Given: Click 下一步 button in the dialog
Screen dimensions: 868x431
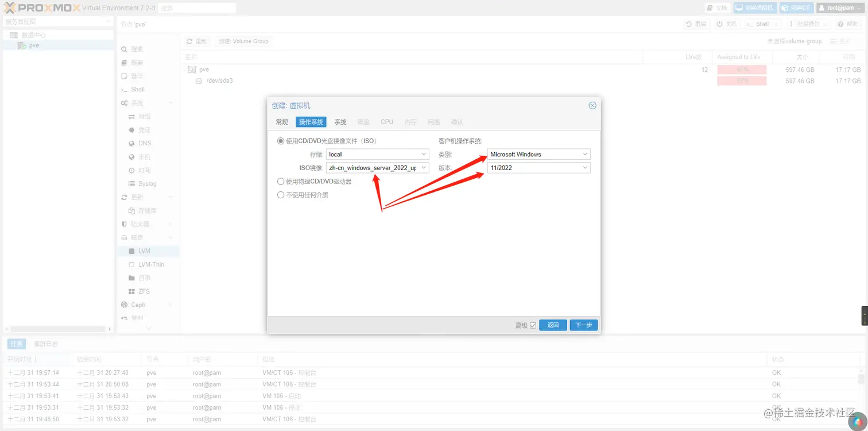Looking at the screenshot, I should (584, 325).
